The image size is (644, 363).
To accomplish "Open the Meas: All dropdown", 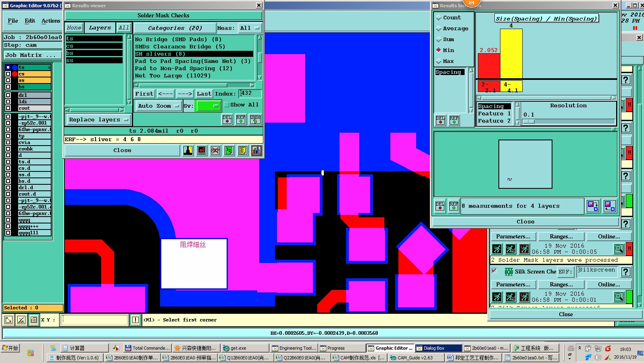I will (250, 28).
